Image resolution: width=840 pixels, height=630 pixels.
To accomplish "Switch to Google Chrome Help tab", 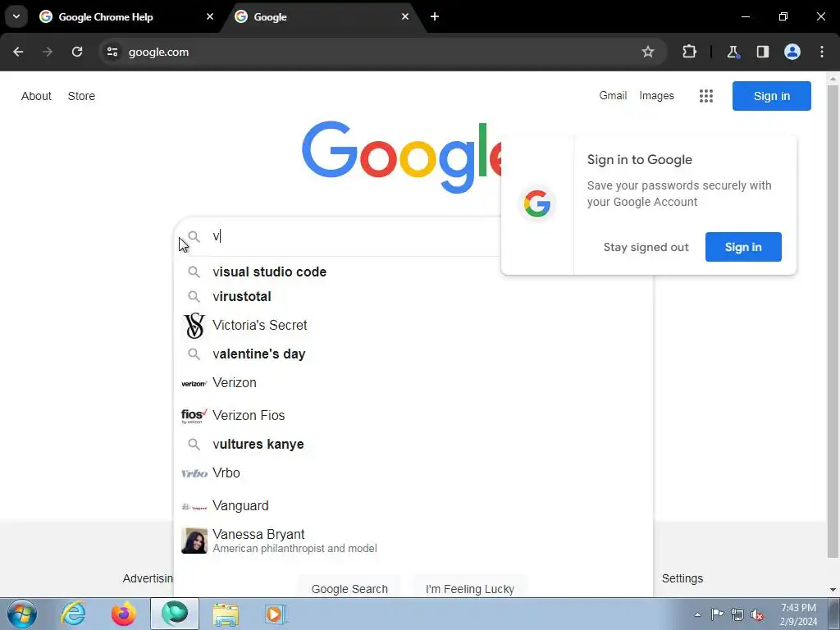I will (126, 16).
